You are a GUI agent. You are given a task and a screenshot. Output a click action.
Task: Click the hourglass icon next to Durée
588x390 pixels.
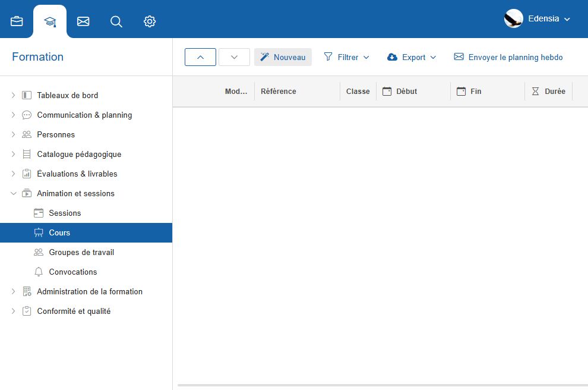535,91
